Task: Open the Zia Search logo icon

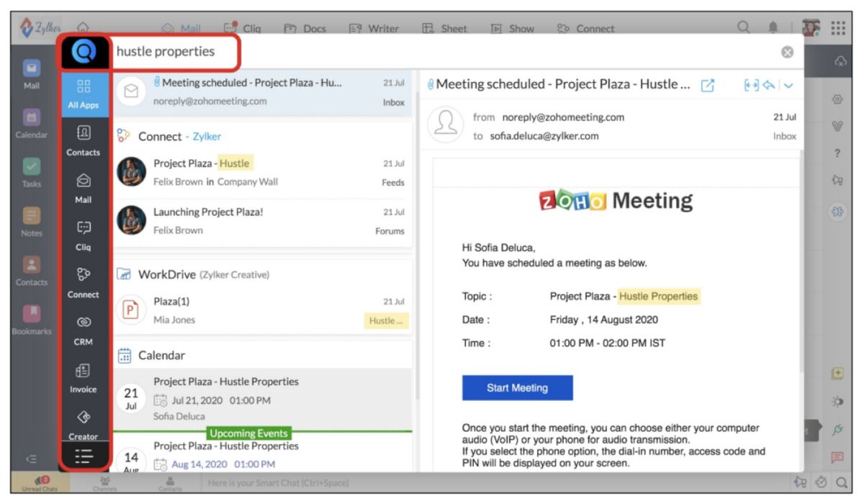Action: [85, 52]
